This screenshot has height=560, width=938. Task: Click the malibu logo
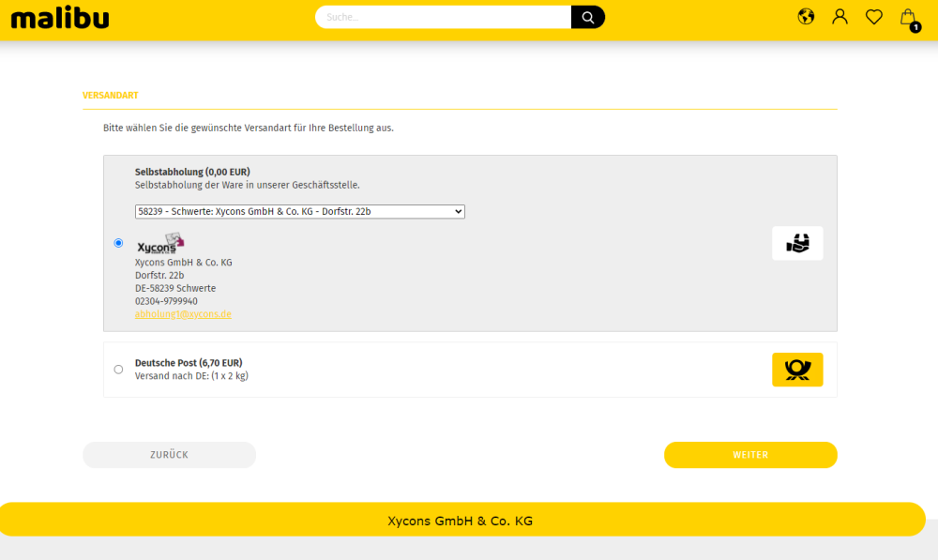click(60, 17)
